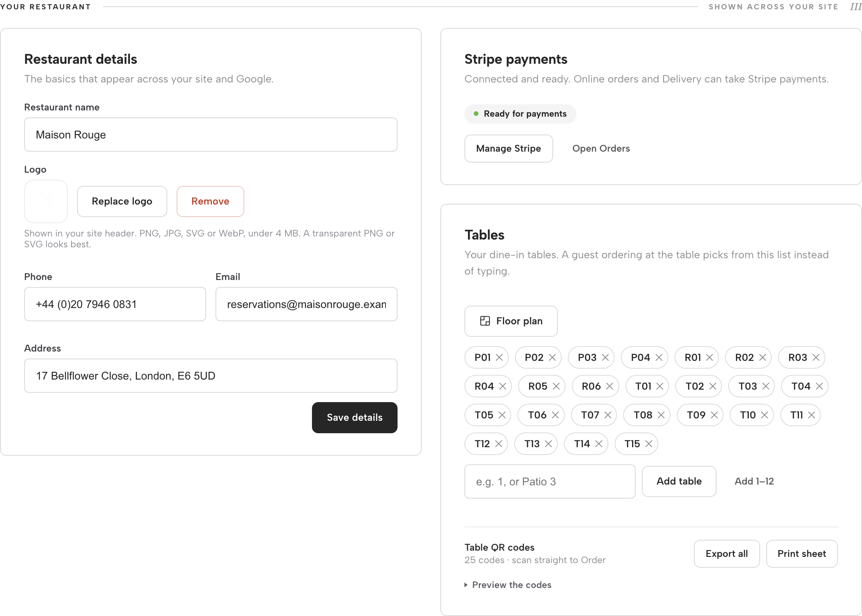Remove the restaurant logo
The image size is (862, 616).
(x=210, y=201)
